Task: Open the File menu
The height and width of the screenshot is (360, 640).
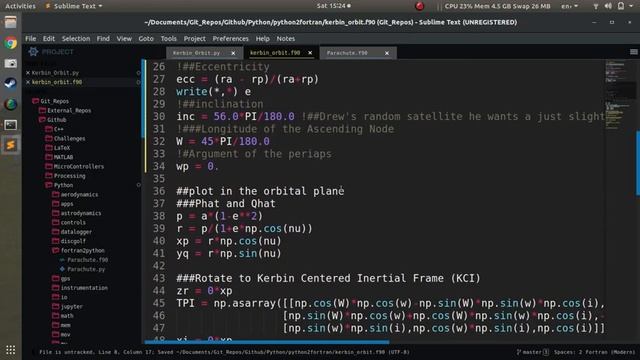Action: point(31,38)
